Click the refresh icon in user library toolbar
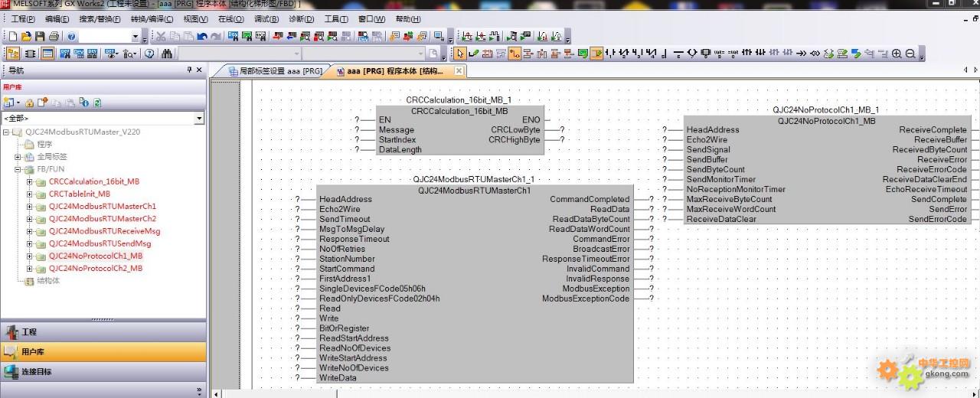The height and width of the screenshot is (398, 980). (x=97, y=103)
